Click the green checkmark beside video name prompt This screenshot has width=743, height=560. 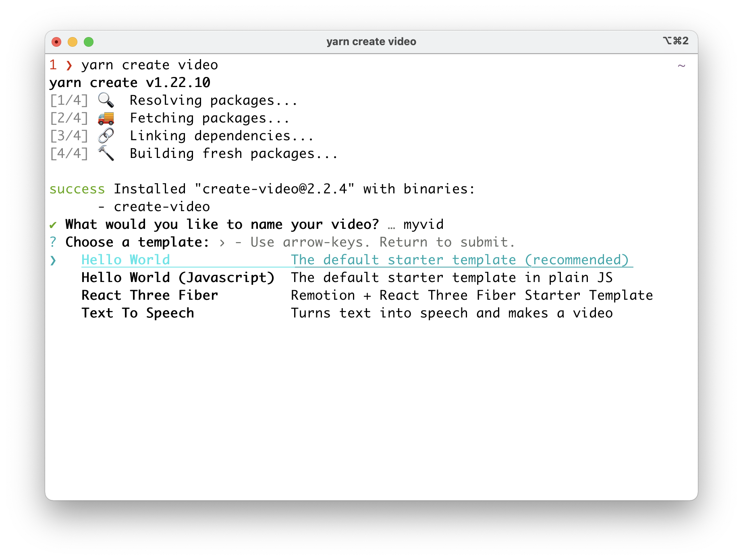53,225
